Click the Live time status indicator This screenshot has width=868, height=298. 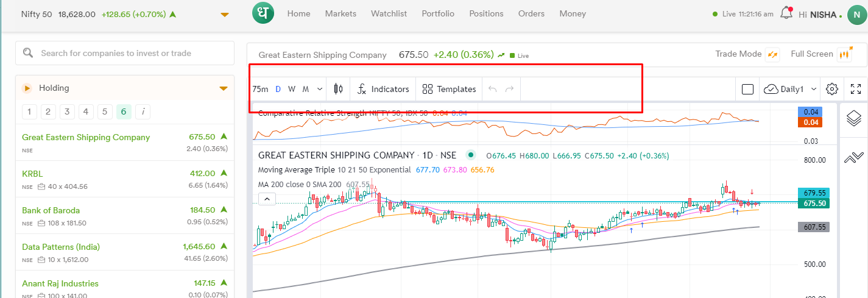[743, 14]
